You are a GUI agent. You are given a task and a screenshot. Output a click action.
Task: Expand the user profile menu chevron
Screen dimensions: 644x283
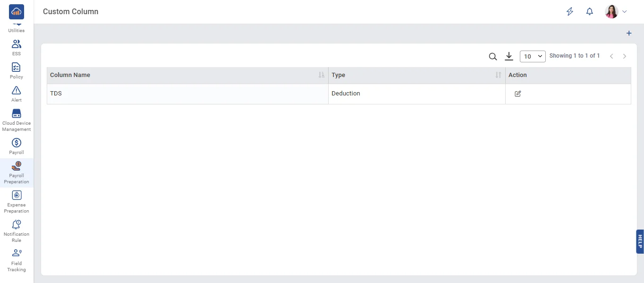(x=625, y=12)
